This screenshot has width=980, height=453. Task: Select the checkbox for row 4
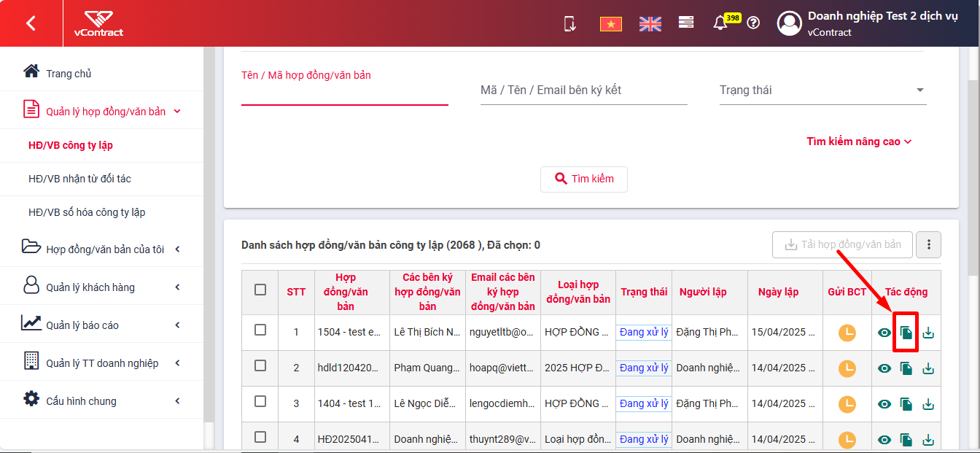(x=260, y=437)
